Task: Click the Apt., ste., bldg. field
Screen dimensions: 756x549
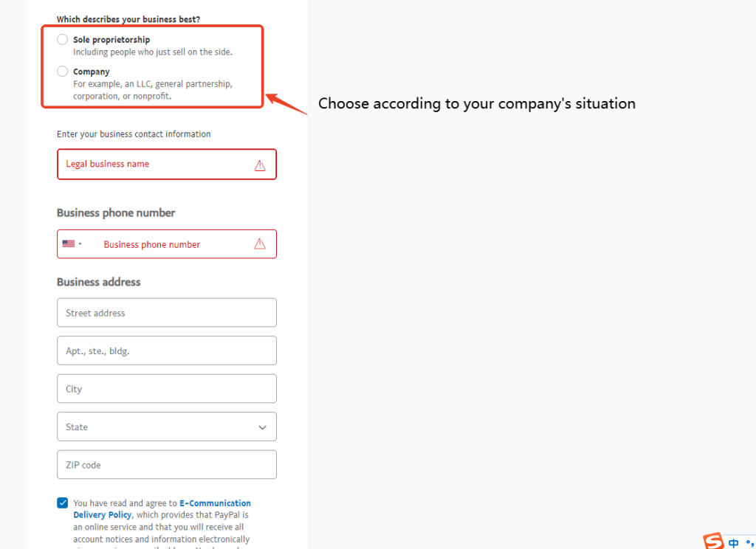Action: (166, 351)
